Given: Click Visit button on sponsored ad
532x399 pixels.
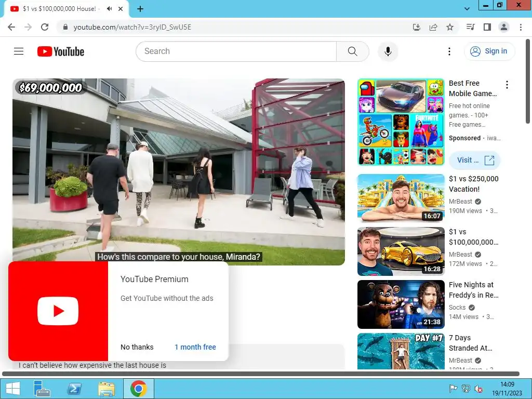Looking at the screenshot, I should pos(474,160).
